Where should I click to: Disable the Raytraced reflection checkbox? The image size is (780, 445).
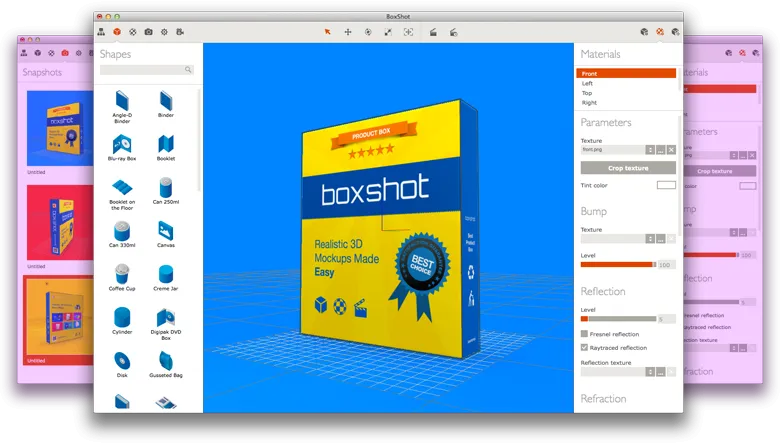pyautogui.click(x=585, y=347)
